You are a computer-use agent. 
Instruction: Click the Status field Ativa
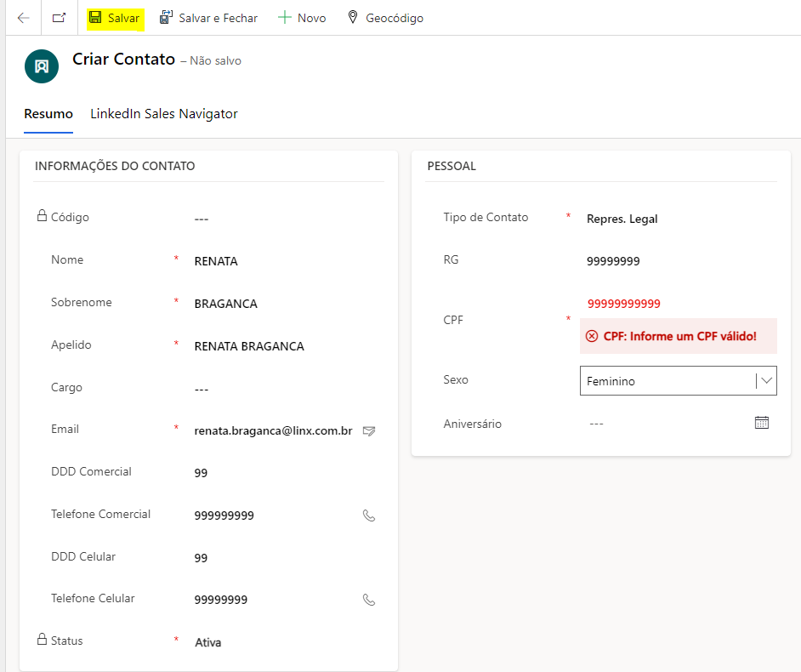click(207, 642)
